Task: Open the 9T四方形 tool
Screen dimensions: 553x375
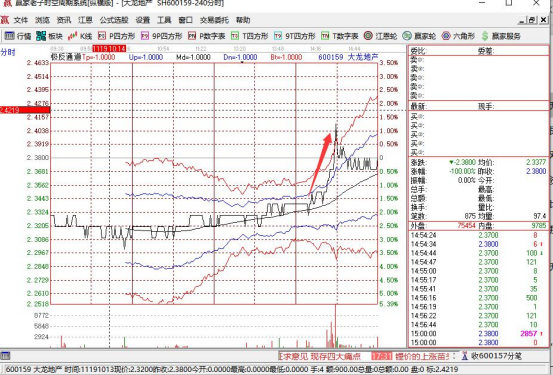Action: (x=295, y=36)
